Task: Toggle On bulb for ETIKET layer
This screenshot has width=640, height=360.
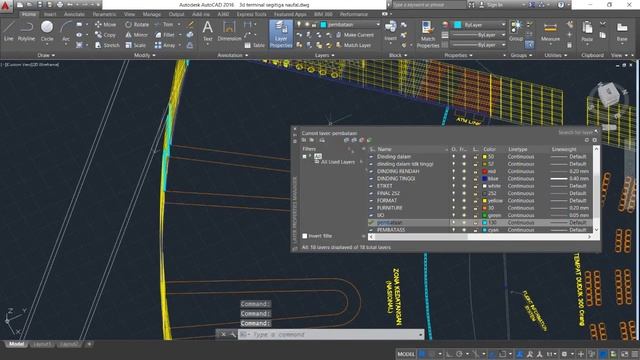Action: click(453, 186)
